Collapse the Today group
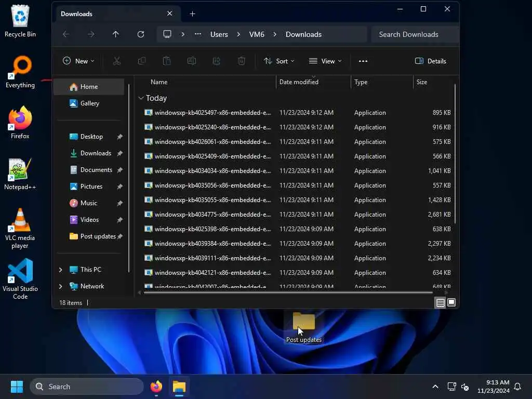The height and width of the screenshot is (399, 532). click(141, 98)
